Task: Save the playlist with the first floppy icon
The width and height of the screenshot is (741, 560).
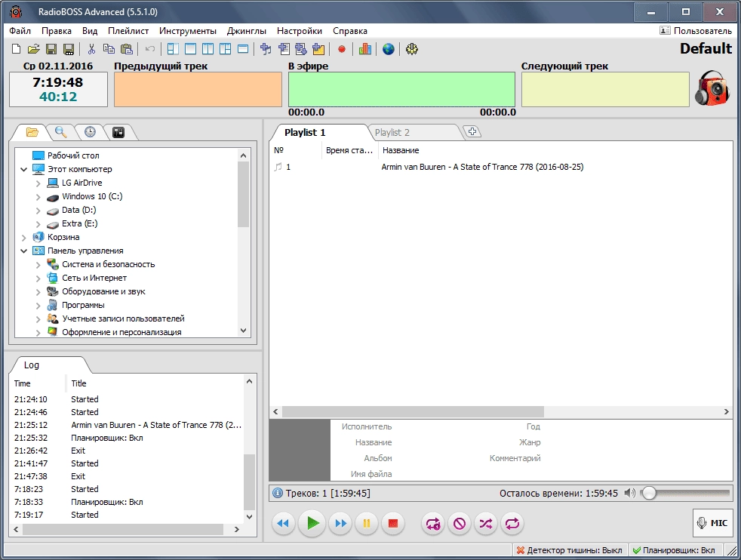Action: pos(51,49)
